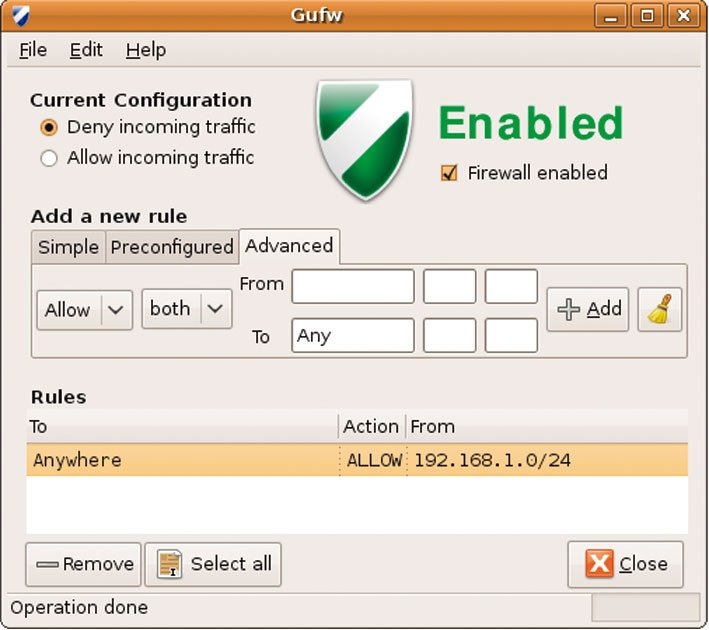
Task: Minimize the Gufw window
Action: [x=610, y=17]
